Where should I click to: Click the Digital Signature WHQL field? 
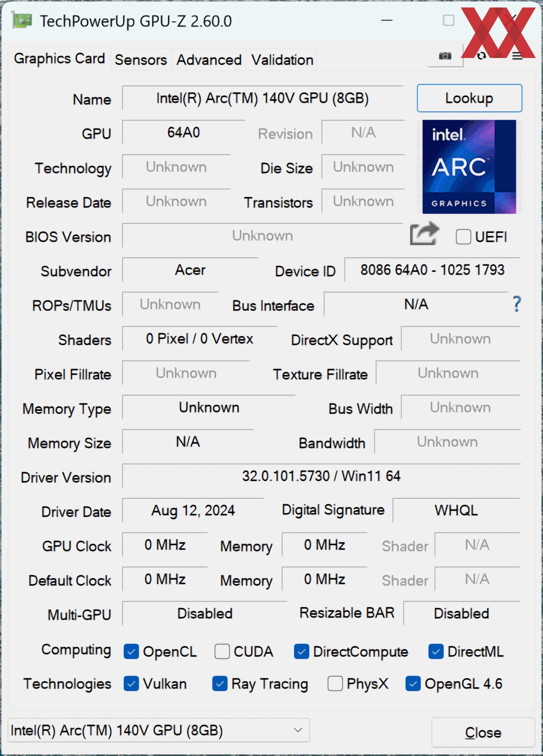click(456, 510)
